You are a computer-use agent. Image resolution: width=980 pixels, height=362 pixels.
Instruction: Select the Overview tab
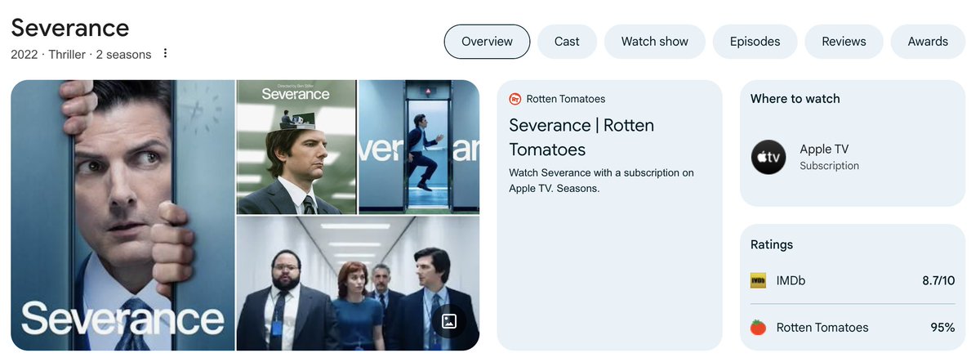(x=487, y=42)
